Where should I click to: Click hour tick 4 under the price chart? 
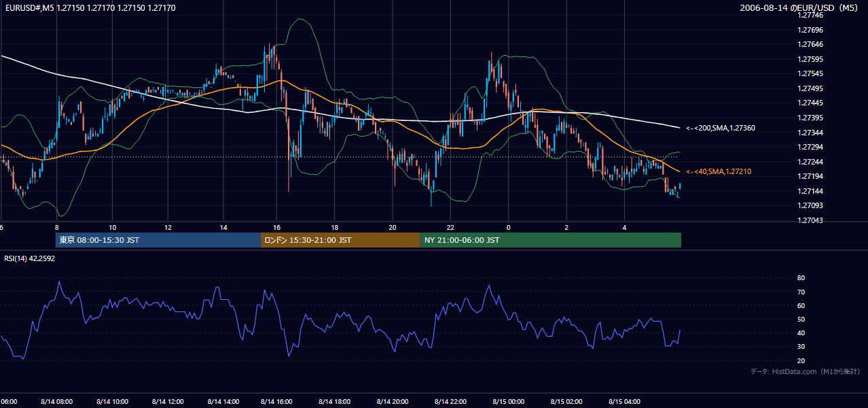tap(624, 227)
